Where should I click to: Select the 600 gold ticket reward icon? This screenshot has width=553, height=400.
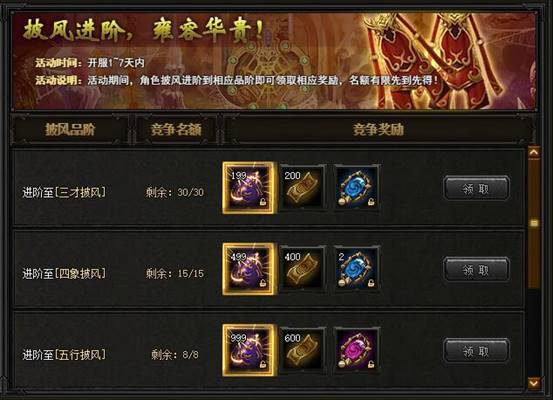point(303,350)
